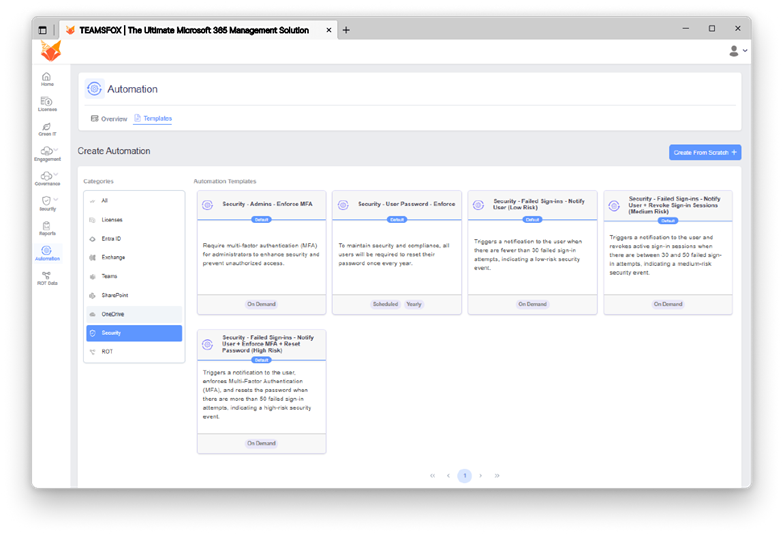Select the ROT category

point(134,352)
